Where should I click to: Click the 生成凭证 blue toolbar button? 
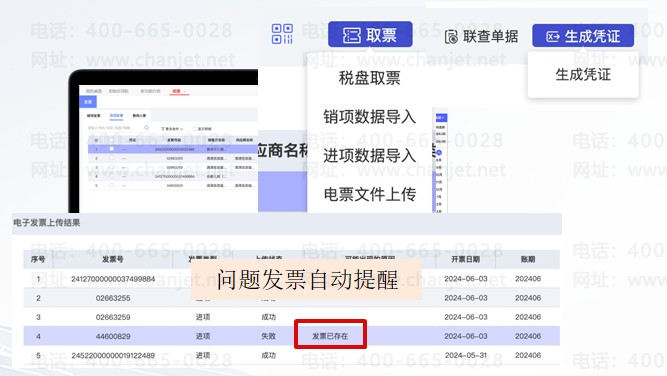pos(583,36)
